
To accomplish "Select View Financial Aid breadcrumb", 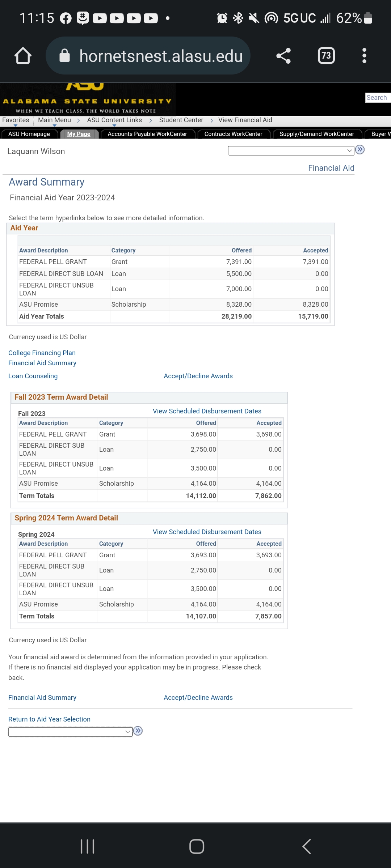I will pos(245,120).
